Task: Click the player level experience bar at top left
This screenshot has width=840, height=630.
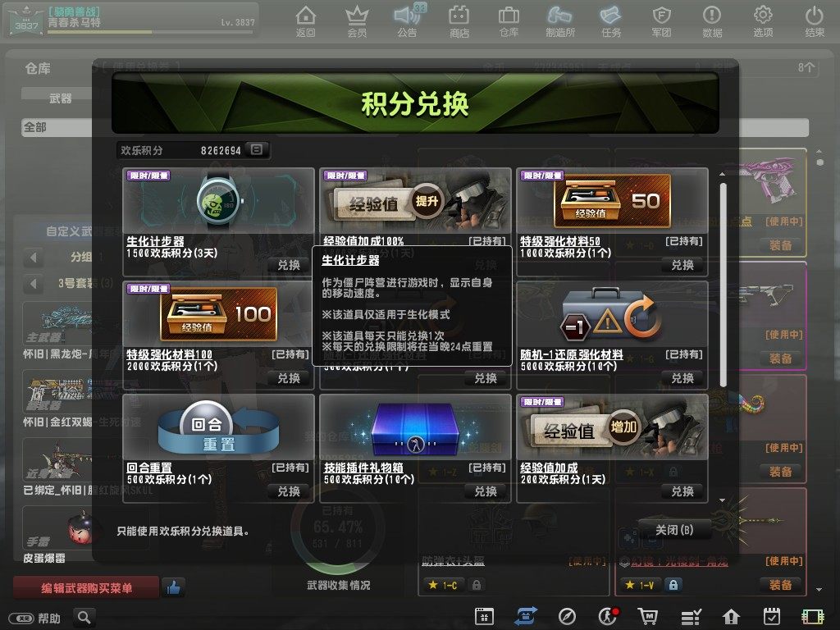Action: point(150,33)
